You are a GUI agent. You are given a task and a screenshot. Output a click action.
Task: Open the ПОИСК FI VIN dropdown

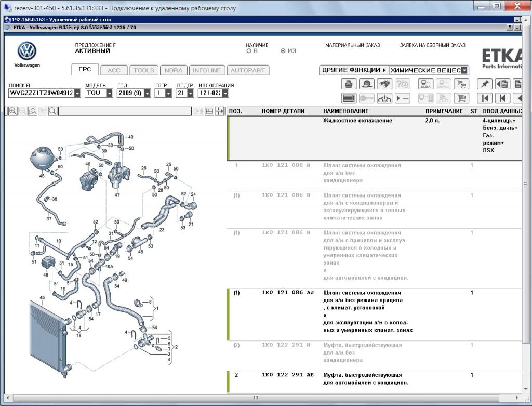tap(77, 93)
